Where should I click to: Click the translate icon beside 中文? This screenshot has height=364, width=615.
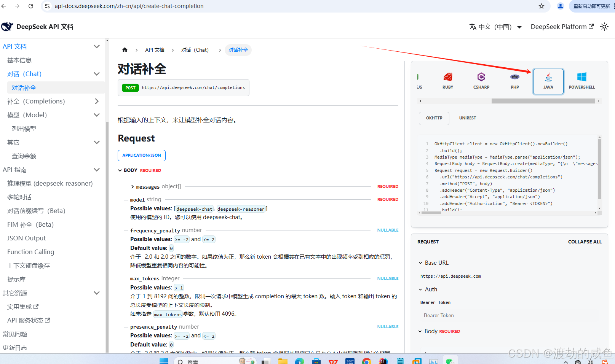pyautogui.click(x=473, y=27)
